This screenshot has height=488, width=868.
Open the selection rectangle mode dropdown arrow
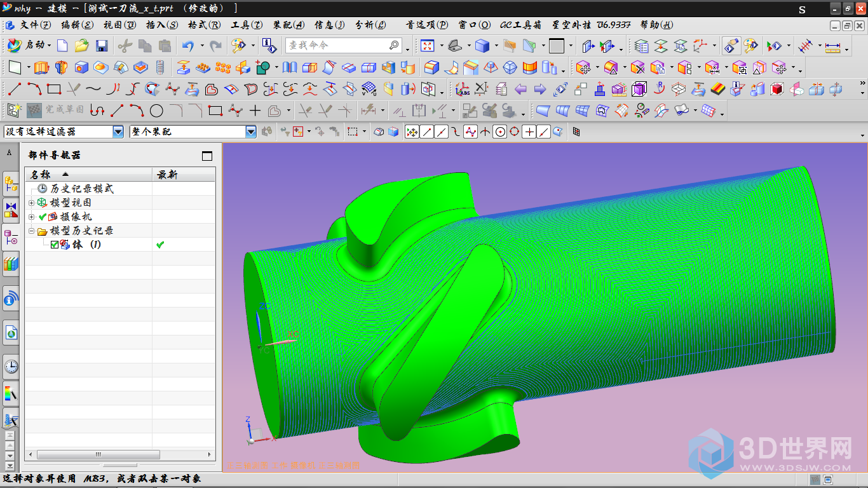click(x=363, y=132)
